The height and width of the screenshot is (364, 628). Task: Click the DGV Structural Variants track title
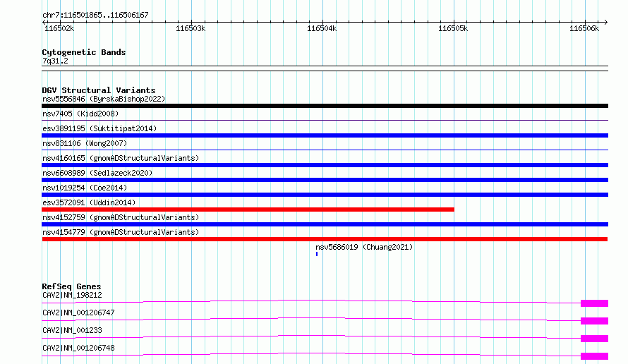pos(99,90)
